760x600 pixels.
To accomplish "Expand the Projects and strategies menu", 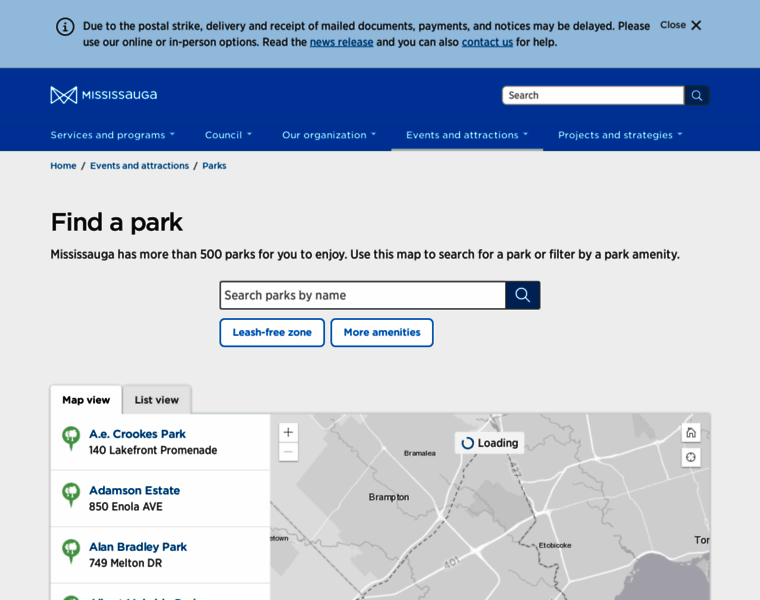I will tap(620, 135).
